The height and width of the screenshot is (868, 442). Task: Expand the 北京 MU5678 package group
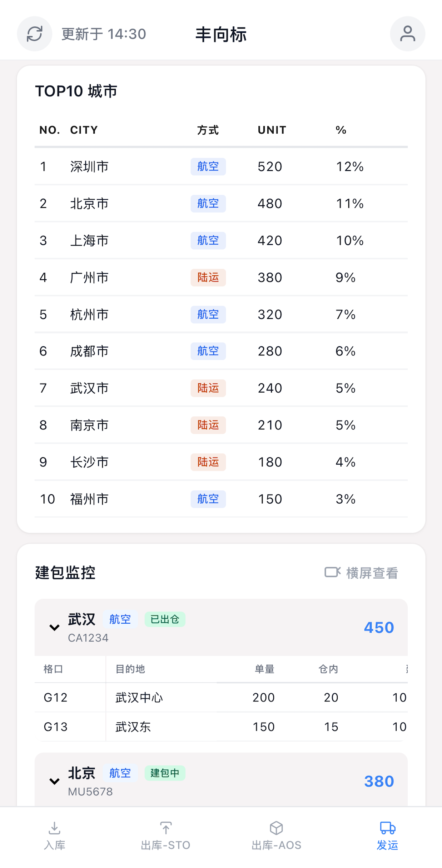[x=54, y=781]
